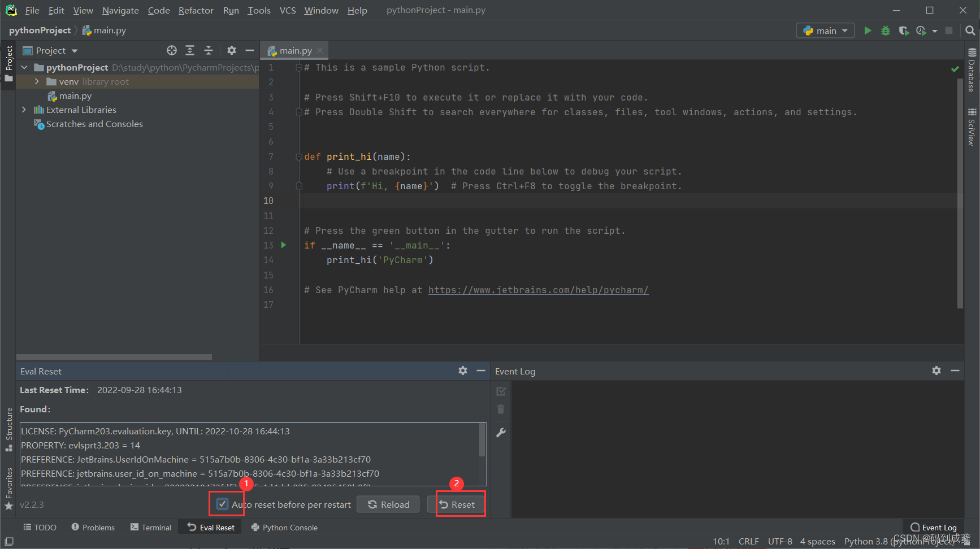This screenshot has width=980, height=549.
Task: Open Search Everywhere with the magnifier icon
Action: pyautogui.click(x=970, y=30)
